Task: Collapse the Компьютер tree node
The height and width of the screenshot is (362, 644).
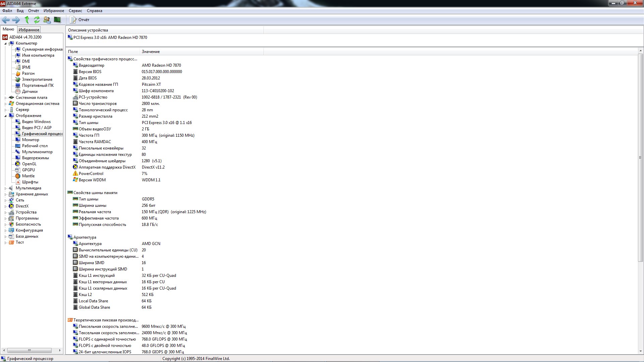Action: pos(5,44)
